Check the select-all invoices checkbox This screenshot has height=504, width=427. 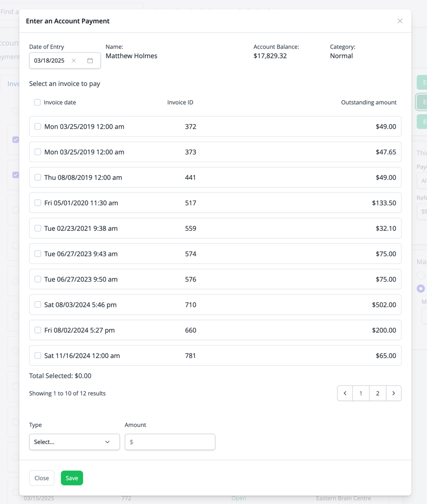[37, 102]
